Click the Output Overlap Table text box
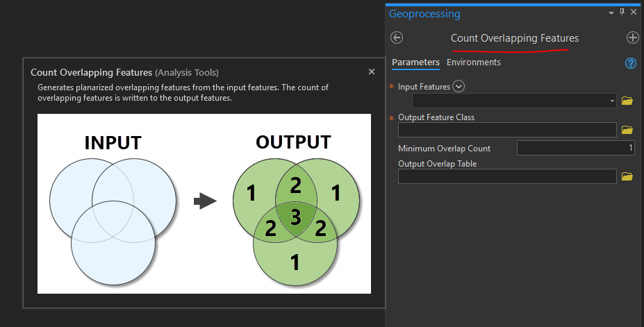 click(x=507, y=176)
